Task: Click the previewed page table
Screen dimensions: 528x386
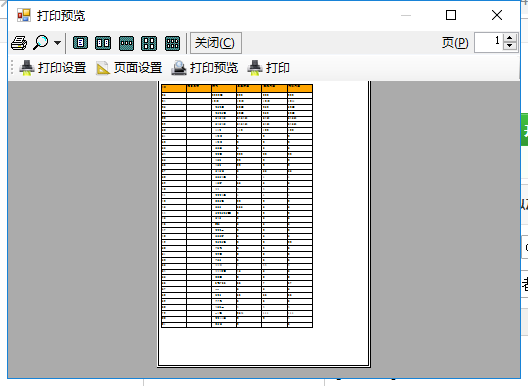Action: [x=237, y=206]
